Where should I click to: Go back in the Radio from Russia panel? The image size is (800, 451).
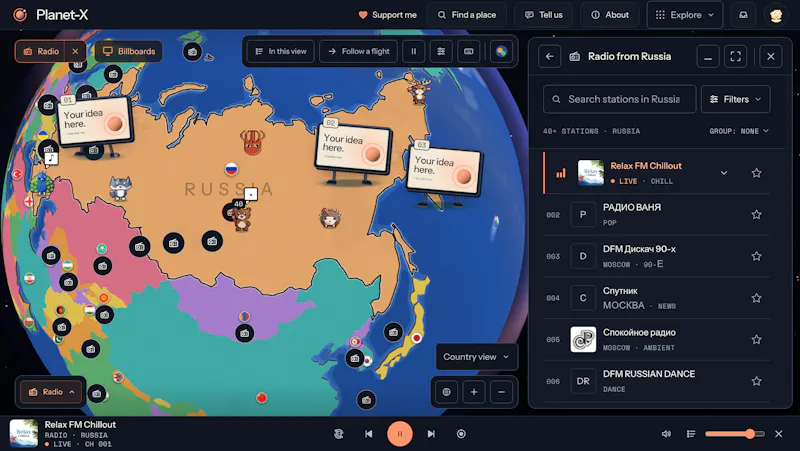point(549,56)
